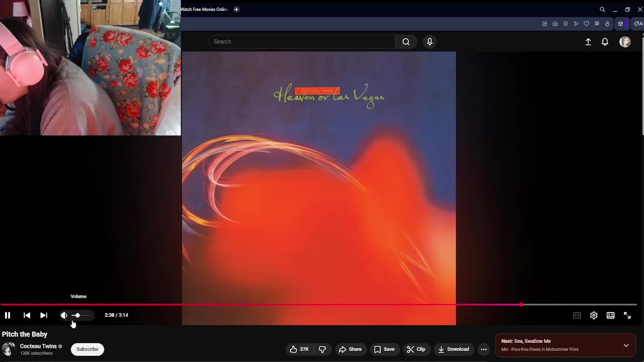Click the Pitch the Baby video title

pyautogui.click(x=25, y=334)
